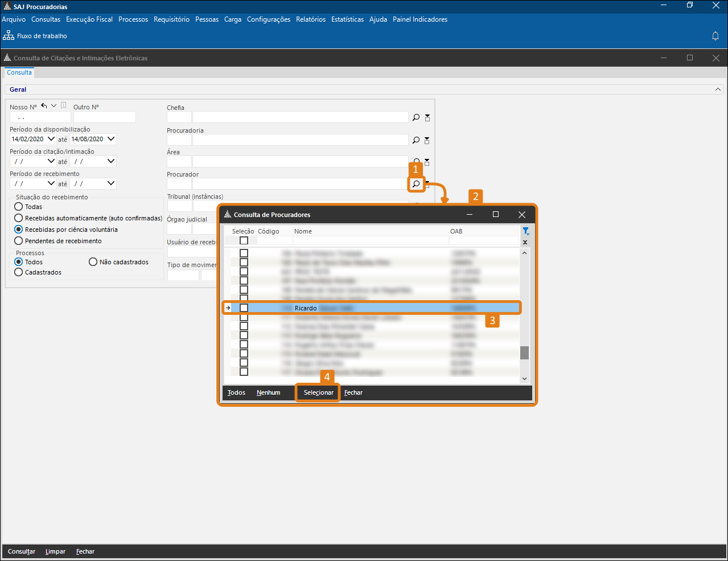The width and height of the screenshot is (728, 561).
Task: Open the Execução Fiscal menu
Action: point(89,19)
